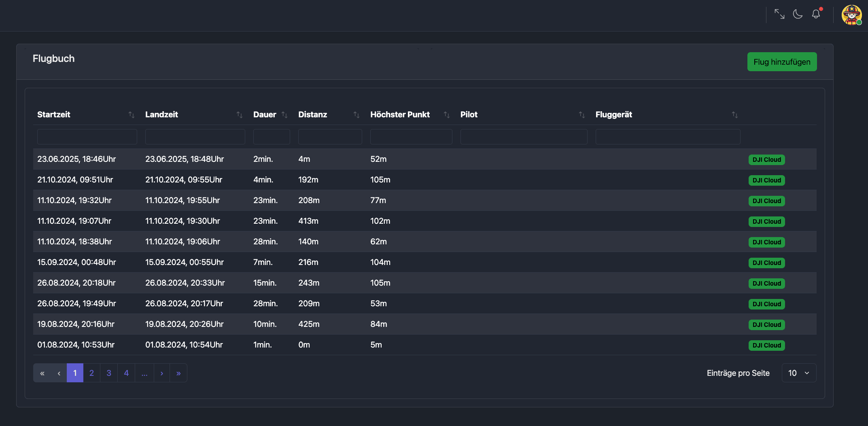This screenshot has height=426, width=868.
Task: Sort by Fluggerät column sort icon
Action: [x=735, y=115]
